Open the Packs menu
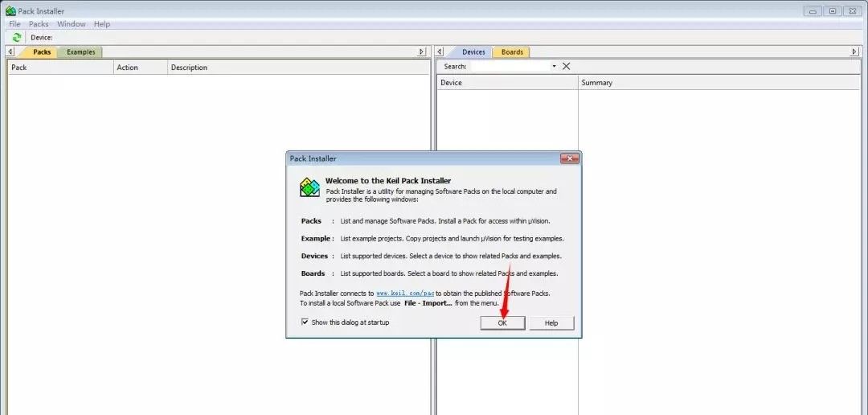 (39, 24)
